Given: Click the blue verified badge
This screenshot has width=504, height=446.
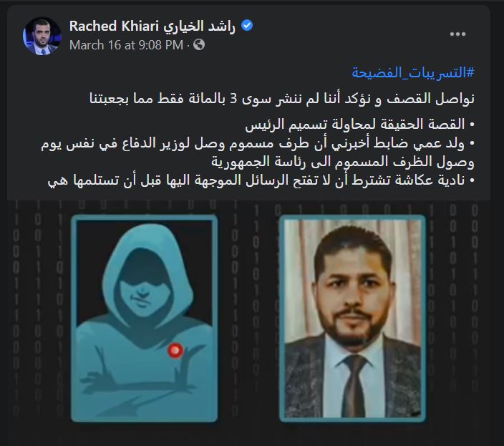Looking at the screenshot, I should pyautogui.click(x=247, y=25).
